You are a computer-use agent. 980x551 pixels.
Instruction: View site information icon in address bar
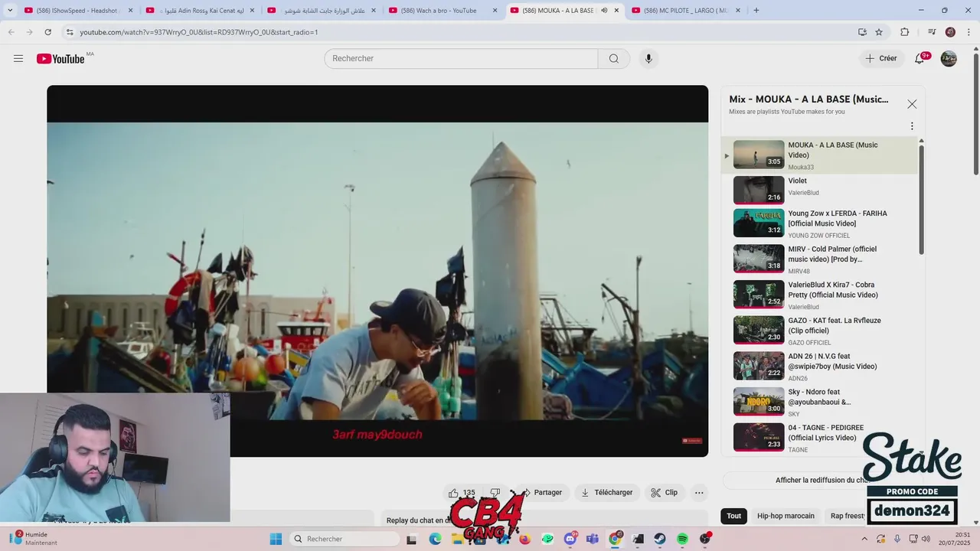70,32
